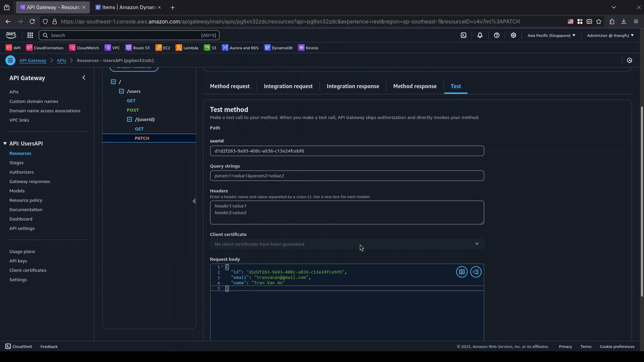
Task: Click the Query strings input field
Action: [x=347, y=176]
